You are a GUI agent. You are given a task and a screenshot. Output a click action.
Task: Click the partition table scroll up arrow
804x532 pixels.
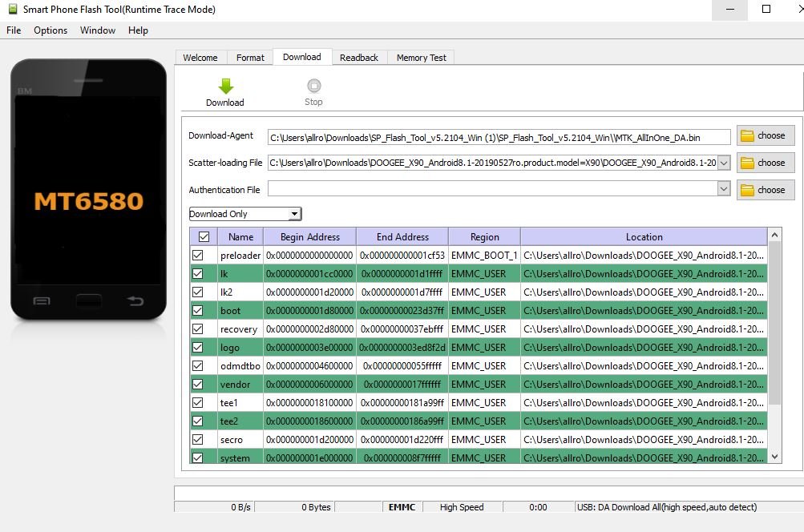(775, 235)
